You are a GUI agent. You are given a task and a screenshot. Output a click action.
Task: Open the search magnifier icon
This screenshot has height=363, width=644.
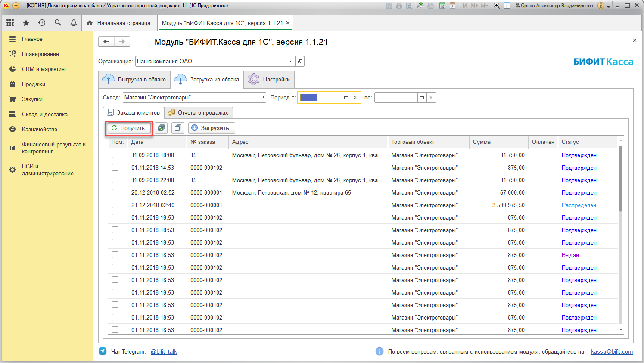[x=58, y=23]
